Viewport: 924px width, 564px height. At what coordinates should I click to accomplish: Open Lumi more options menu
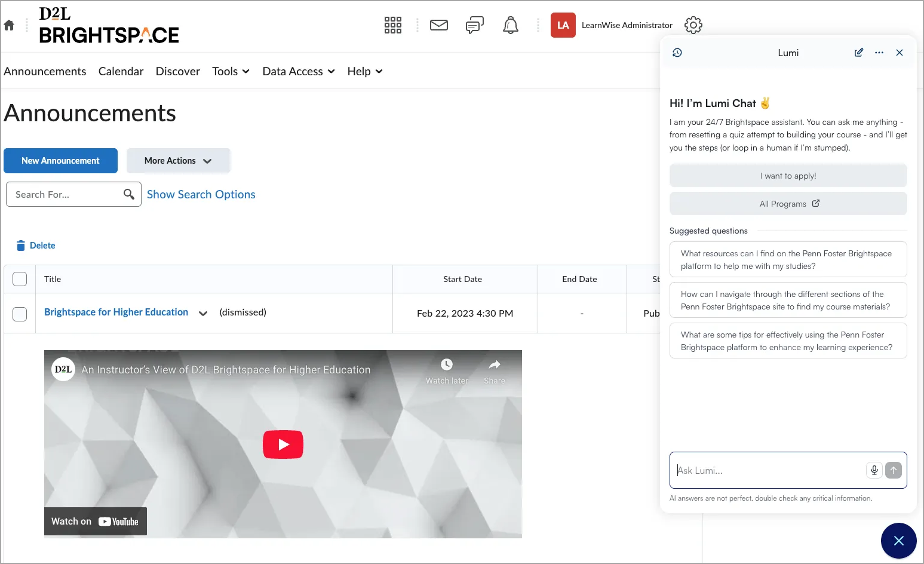click(x=879, y=53)
